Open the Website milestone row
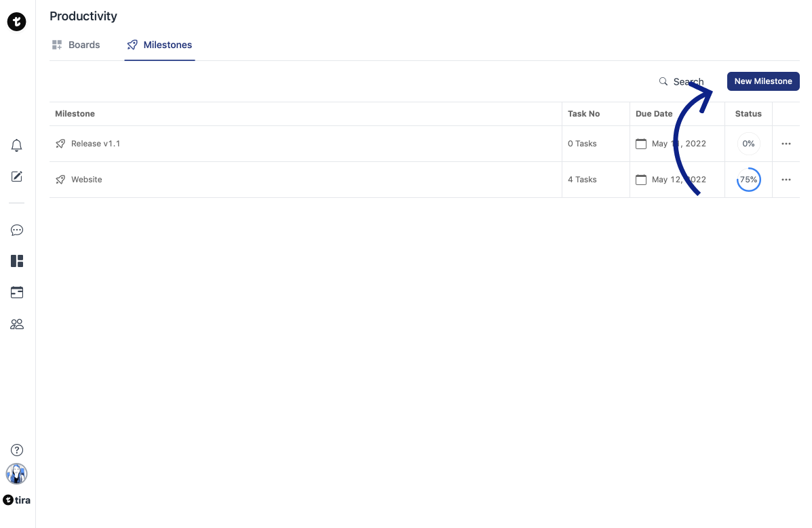 coord(87,180)
